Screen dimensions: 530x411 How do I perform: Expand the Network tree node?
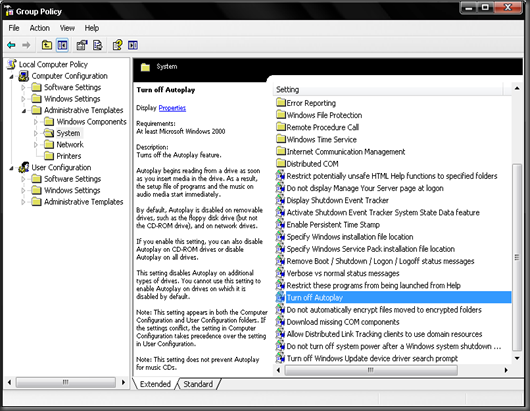pyautogui.click(x=36, y=145)
